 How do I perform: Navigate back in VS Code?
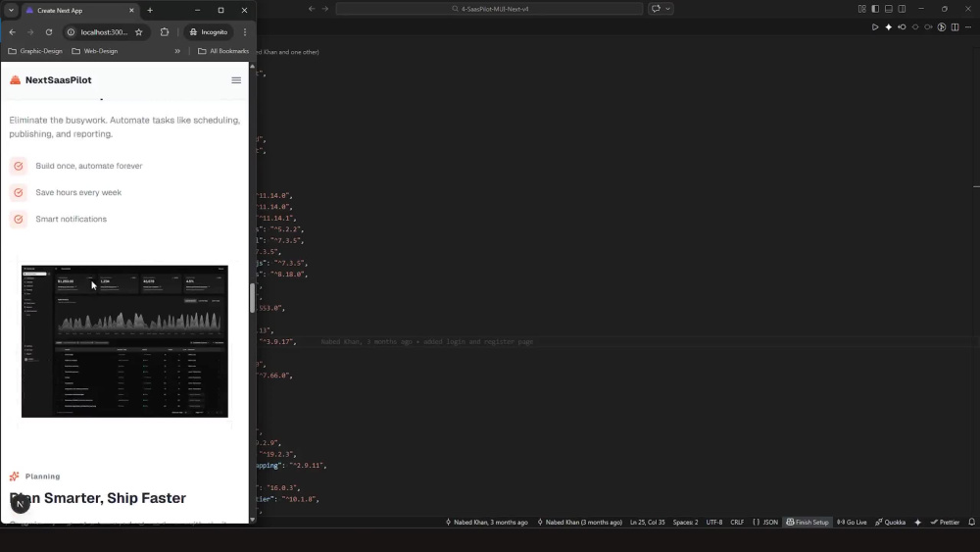coord(312,9)
